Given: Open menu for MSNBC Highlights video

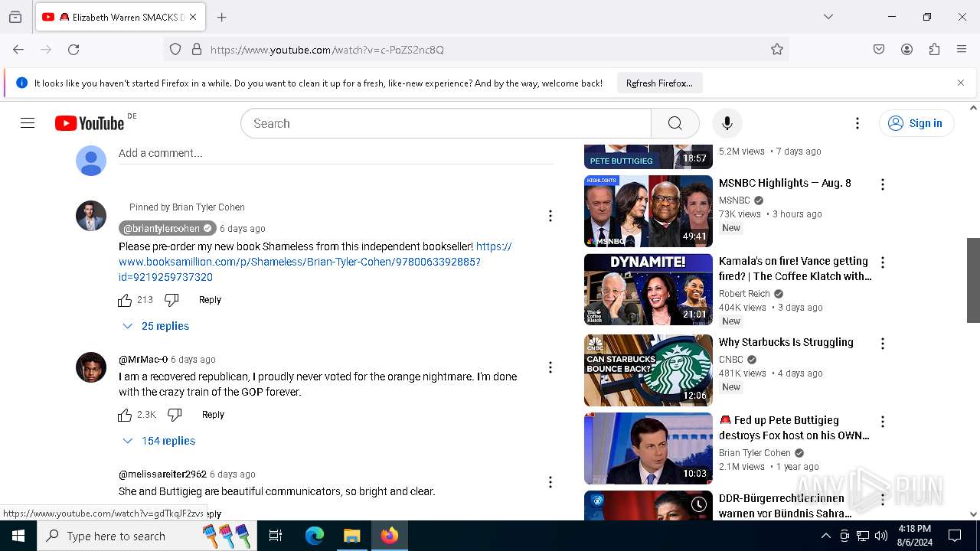Looking at the screenshot, I should pos(883,184).
